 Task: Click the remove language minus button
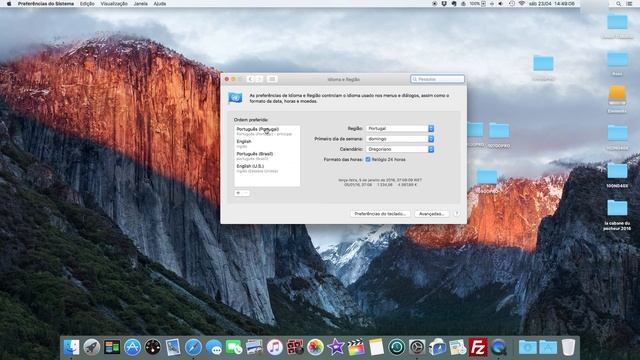pos(246,193)
